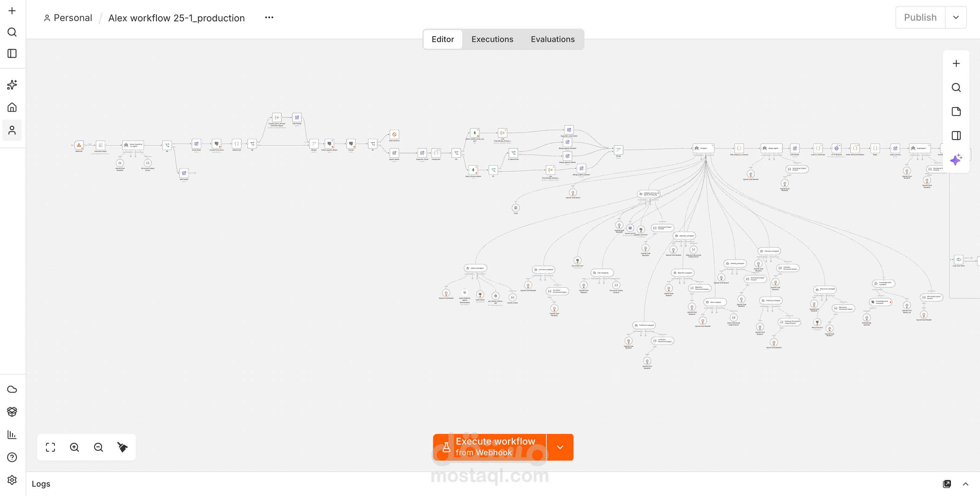Open the Insights bar chart icon
Viewport: 980px width, 496px height.
click(x=12, y=435)
